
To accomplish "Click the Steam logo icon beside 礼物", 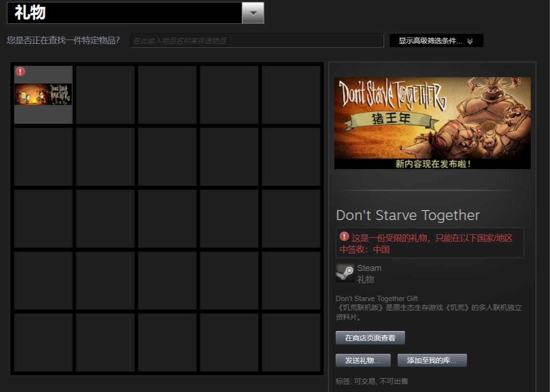I will (345, 273).
